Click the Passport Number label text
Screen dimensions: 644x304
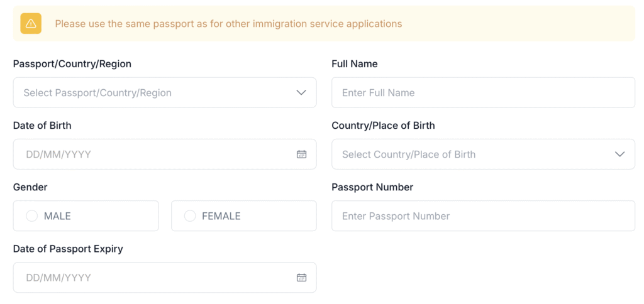tap(372, 187)
